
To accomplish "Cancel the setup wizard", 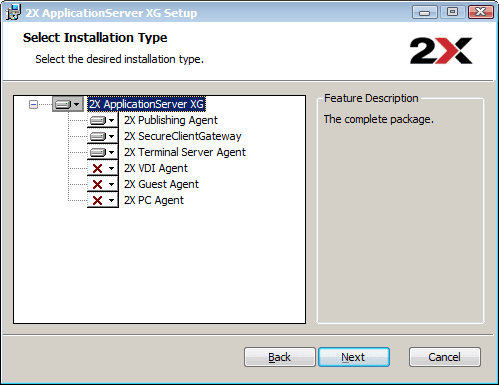I will [x=445, y=357].
